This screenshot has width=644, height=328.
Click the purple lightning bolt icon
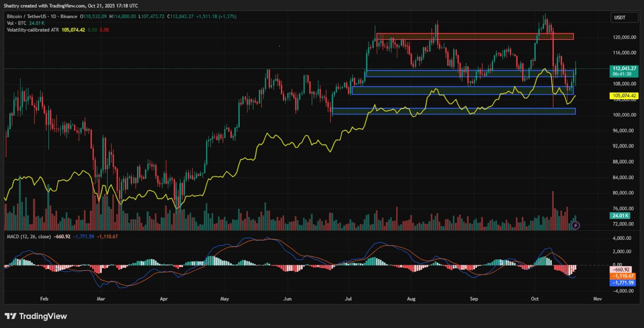tap(576, 225)
